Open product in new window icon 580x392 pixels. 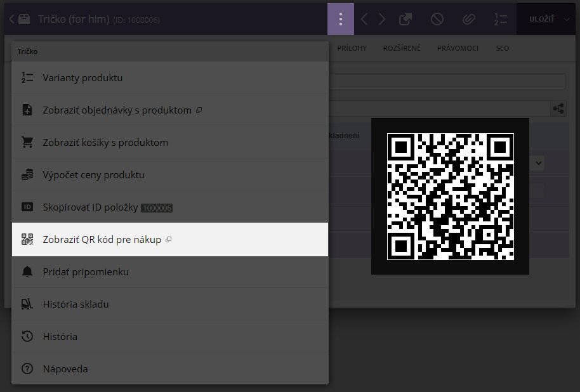click(x=405, y=19)
